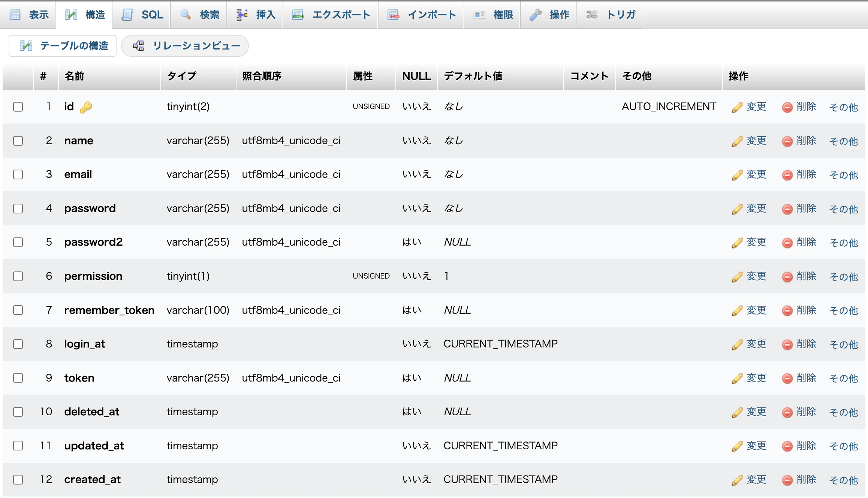Open the 検索 (Search) tab
The height and width of the screenshot is (498, 868).
click(199, 15)
